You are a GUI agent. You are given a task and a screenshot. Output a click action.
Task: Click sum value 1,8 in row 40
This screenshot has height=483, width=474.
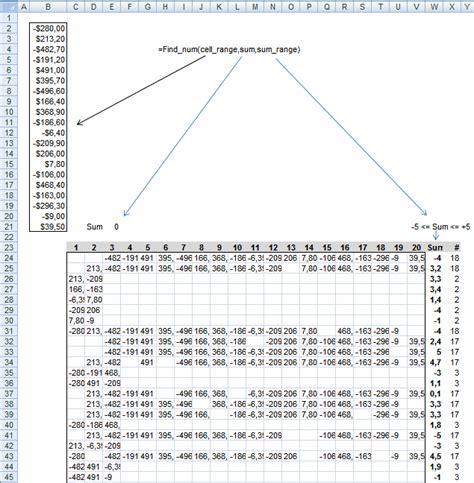click(x=434, y=425)
